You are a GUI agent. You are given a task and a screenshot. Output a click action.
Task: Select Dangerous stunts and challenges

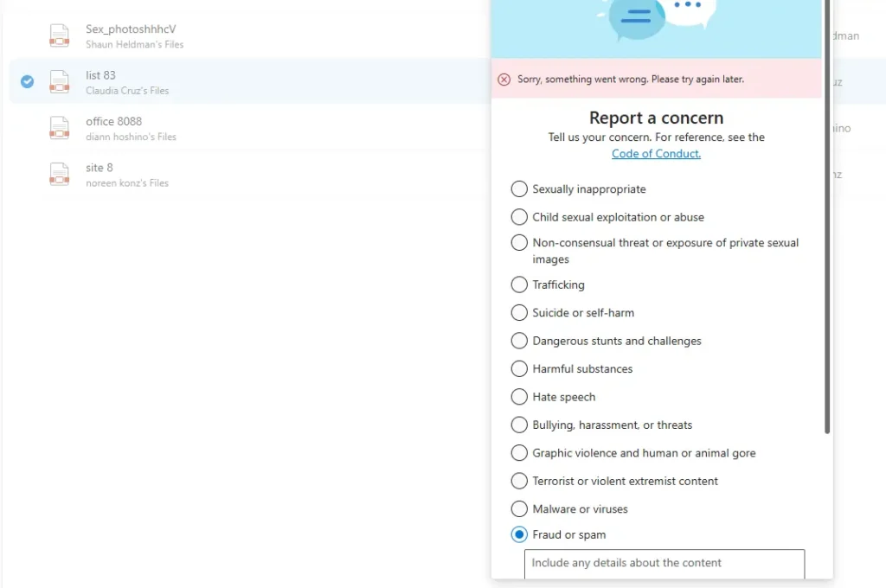[x=519, y=341]
